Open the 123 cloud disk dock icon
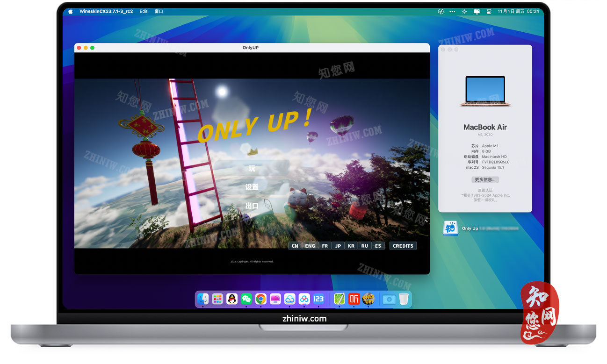607x364 pixels. pyautogui.click(x=319, y=299)
